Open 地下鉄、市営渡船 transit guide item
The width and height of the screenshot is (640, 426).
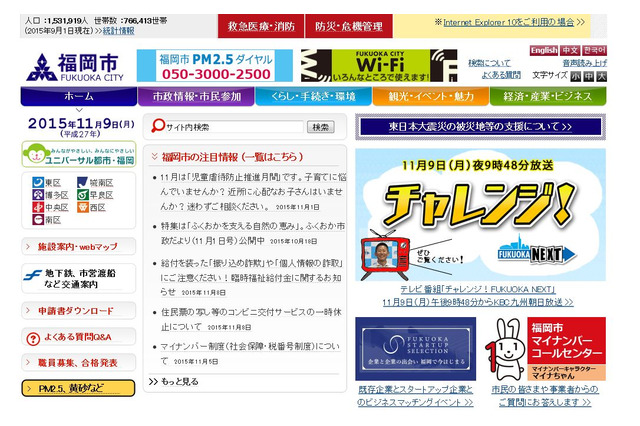tap(78, 279)
